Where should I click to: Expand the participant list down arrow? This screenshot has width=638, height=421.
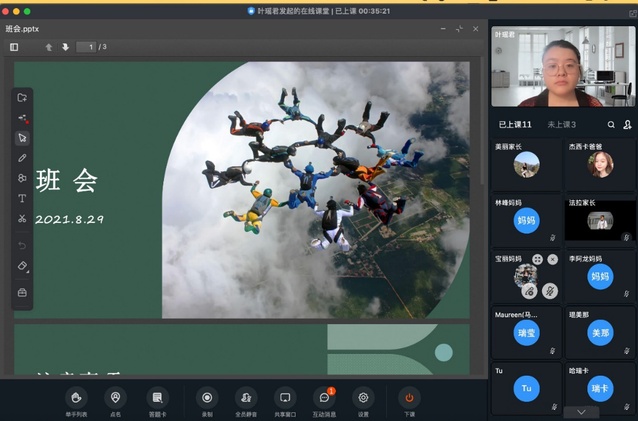[x=581, y=411]
